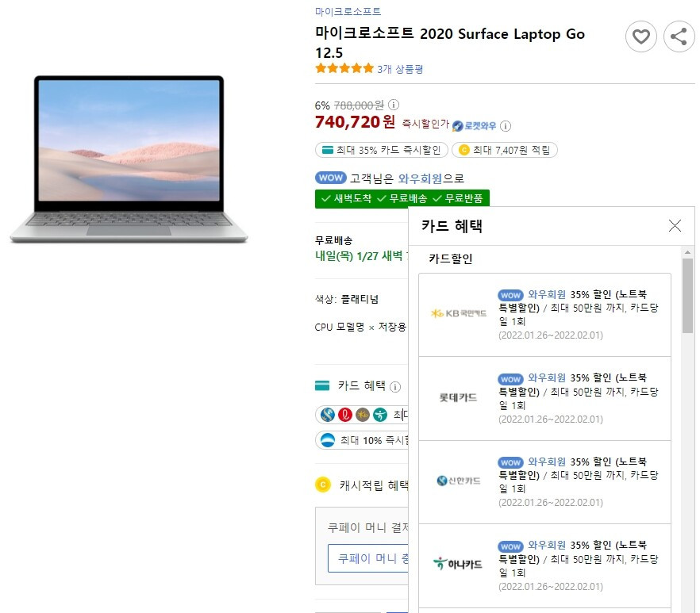Image resolution: width=700 pixels, height=613 pixels.
Task: Select the 신한카드 discount entry
Action: (544, 482)
